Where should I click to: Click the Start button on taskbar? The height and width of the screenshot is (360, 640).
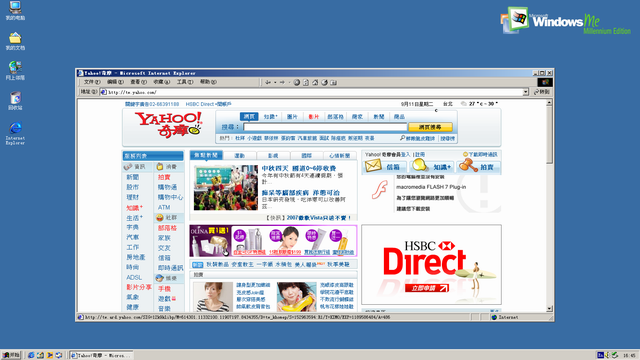pos(11,355)
